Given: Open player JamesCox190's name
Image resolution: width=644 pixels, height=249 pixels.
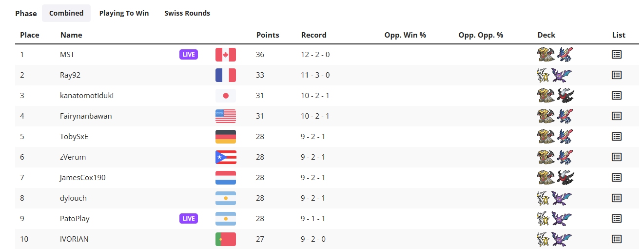Looking at the screenshot, I should pyautogui.click(x=83, y=178).
